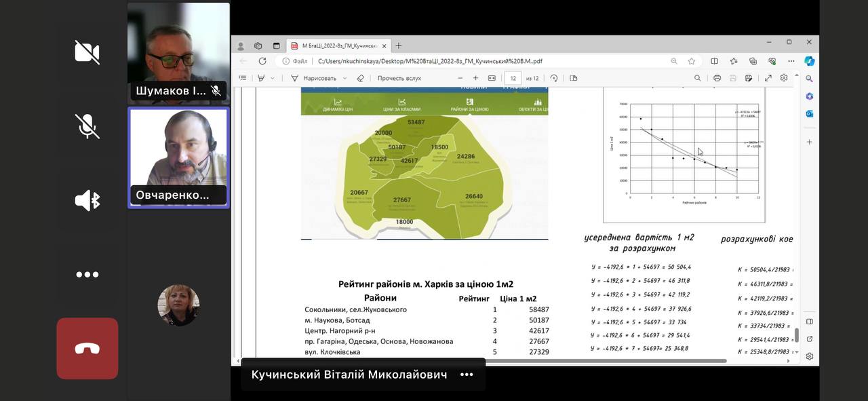Click Прочесть вслух read aloud

click(399, 78)
